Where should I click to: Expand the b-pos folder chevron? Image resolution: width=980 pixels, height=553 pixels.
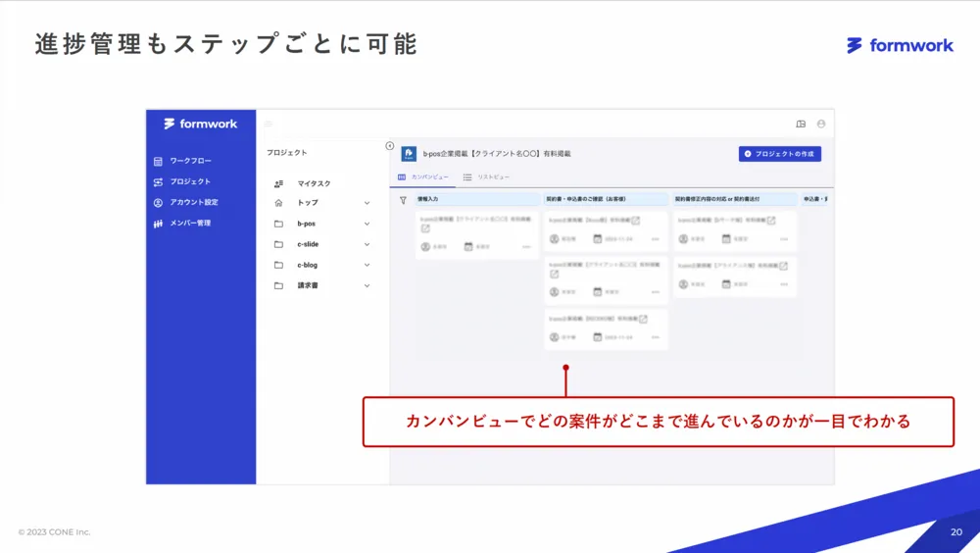coord(367,224)
